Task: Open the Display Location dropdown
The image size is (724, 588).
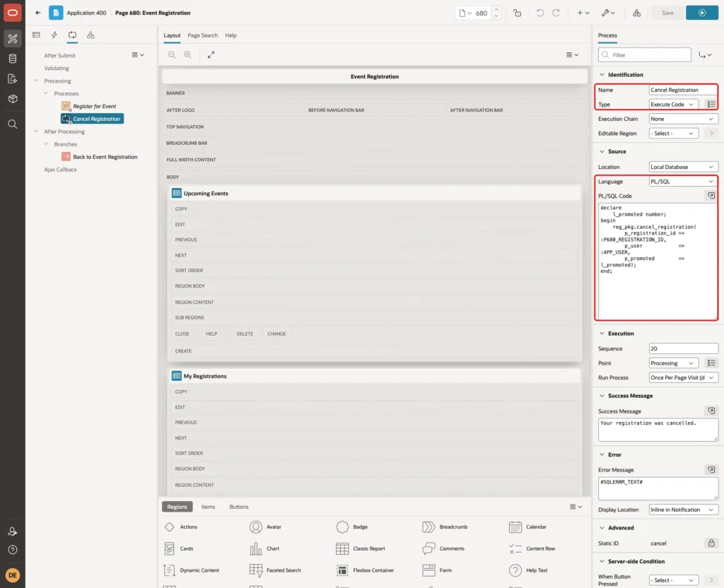Action: 684,510
